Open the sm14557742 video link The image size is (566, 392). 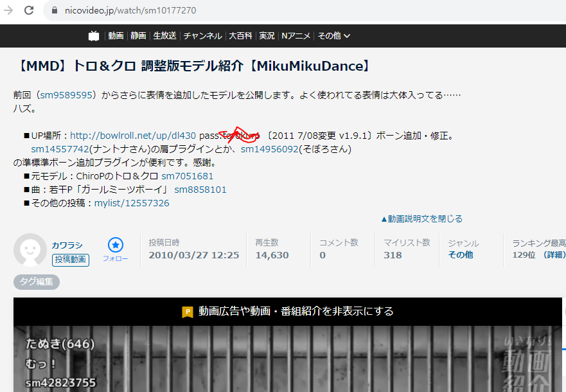coord(60,149)
